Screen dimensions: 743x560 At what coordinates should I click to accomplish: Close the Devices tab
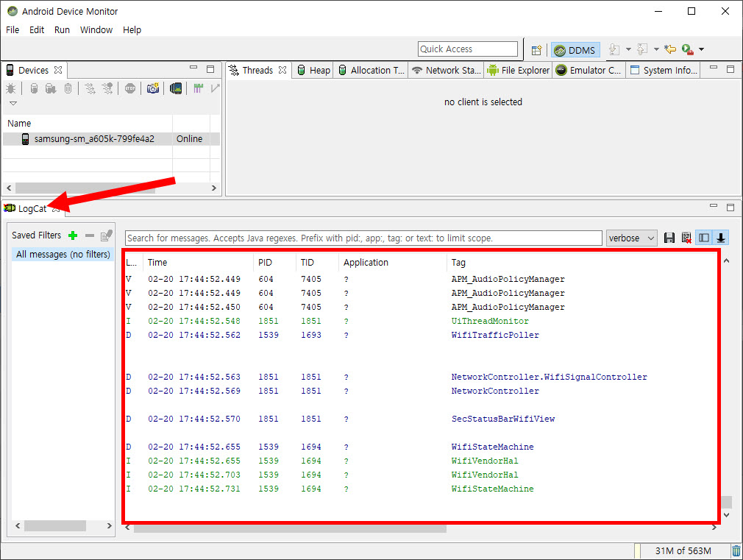(58, 70)
